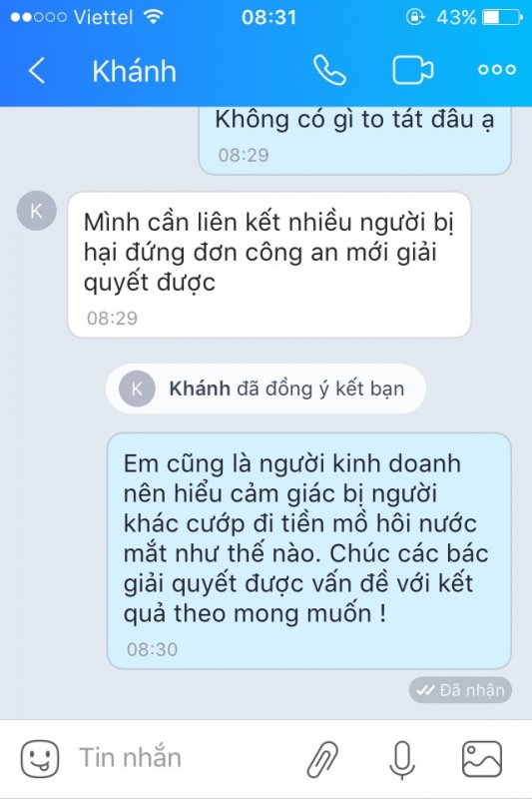Tap the 'Đã nhận' delivery status label
This screenshot has width=532, height=799.
[460, 690]
